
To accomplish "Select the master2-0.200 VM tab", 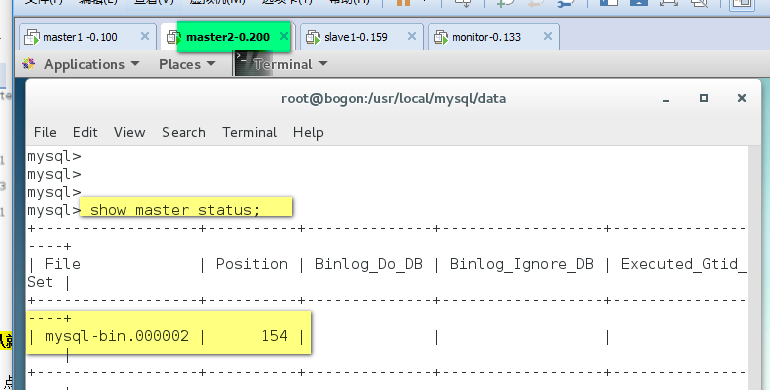I will coord(228,37).
